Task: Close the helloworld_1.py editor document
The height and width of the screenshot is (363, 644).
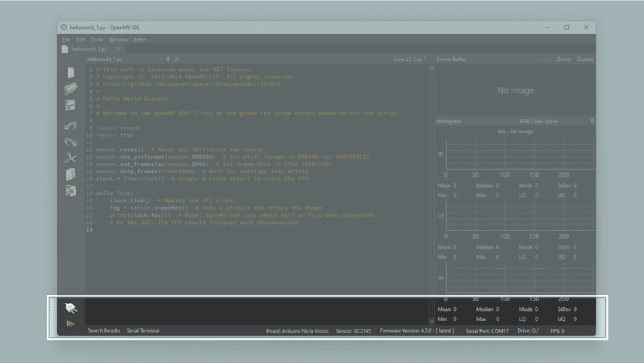Action: 177,59
